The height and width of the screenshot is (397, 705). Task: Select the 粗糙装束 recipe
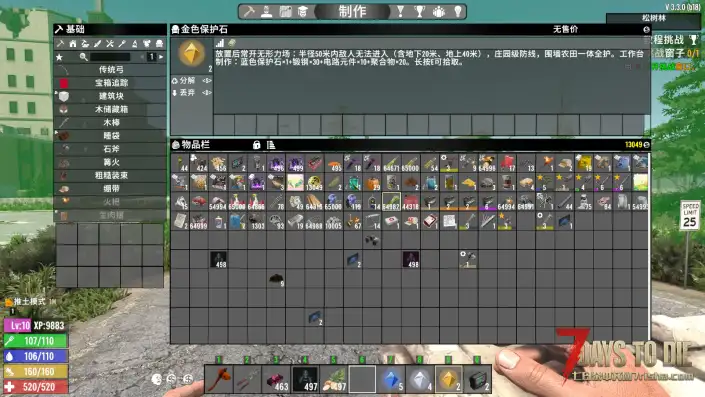[x=110, y=175]
